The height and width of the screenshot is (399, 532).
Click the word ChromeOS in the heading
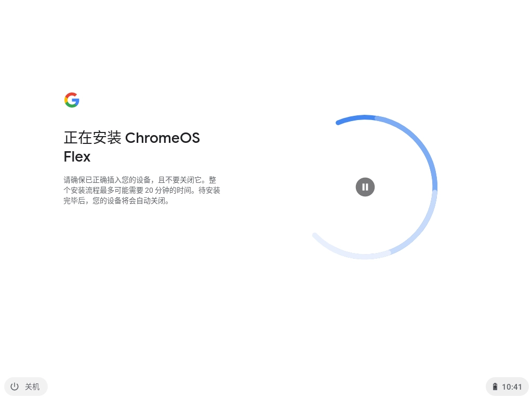tap(163, 138)
